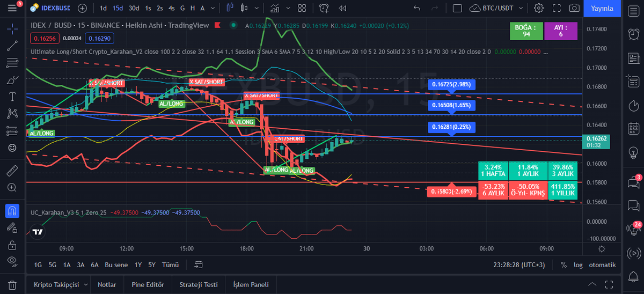644x294 pixels.
Task: Open the Strateji Testi tab
Action: click(199, 285)
